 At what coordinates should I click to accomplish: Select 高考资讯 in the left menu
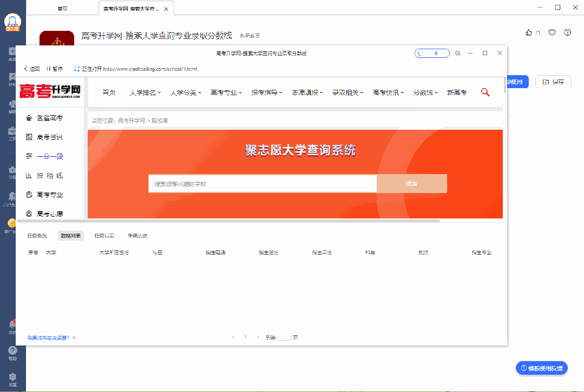[x=49, y=137]
